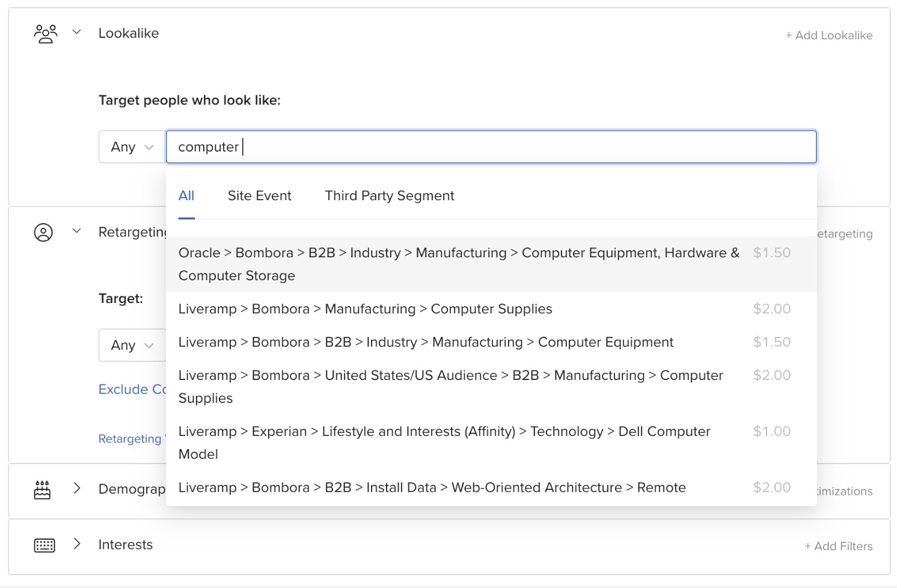Select Liveramp B2B Industry Manufacturing Computer Equipment segment

coord(426,342)
